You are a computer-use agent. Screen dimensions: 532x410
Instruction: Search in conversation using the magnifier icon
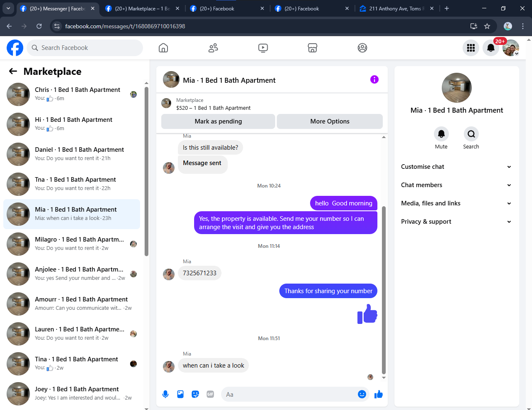471,134
